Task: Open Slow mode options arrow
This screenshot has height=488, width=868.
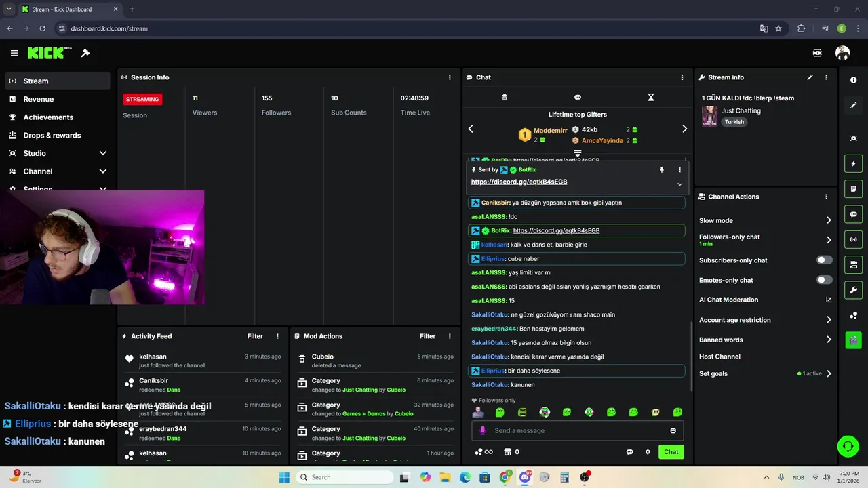Action: (829, 220)
